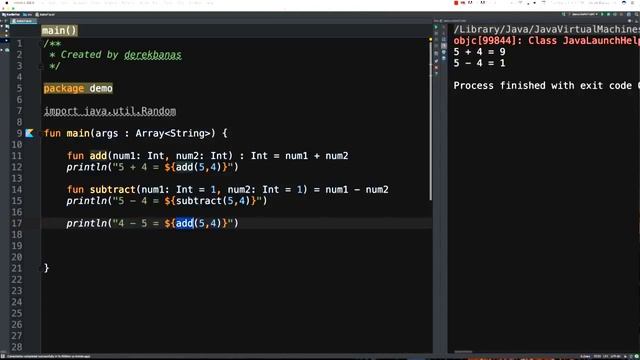
Task: Collapse the comment block at line 1
Action: (x=41, y=43)
